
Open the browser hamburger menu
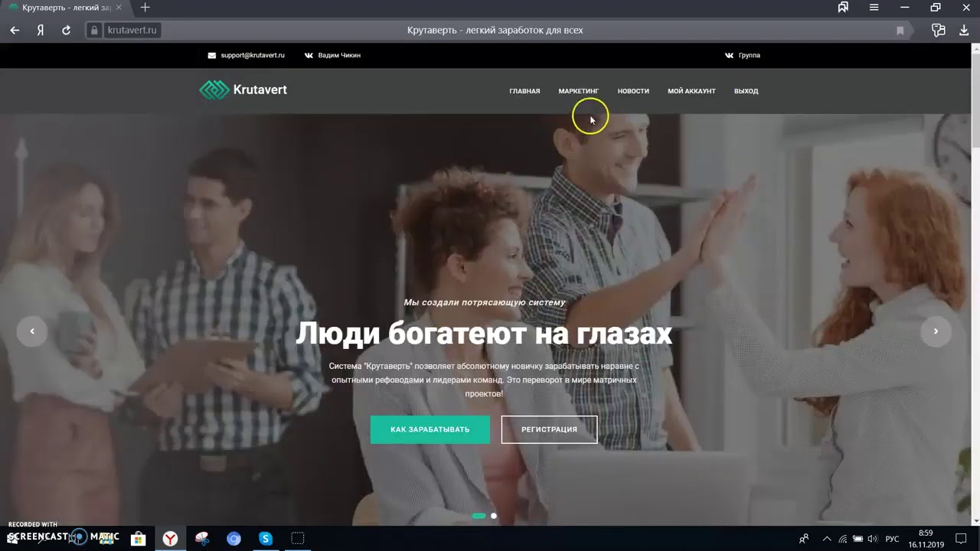point(874,8)
